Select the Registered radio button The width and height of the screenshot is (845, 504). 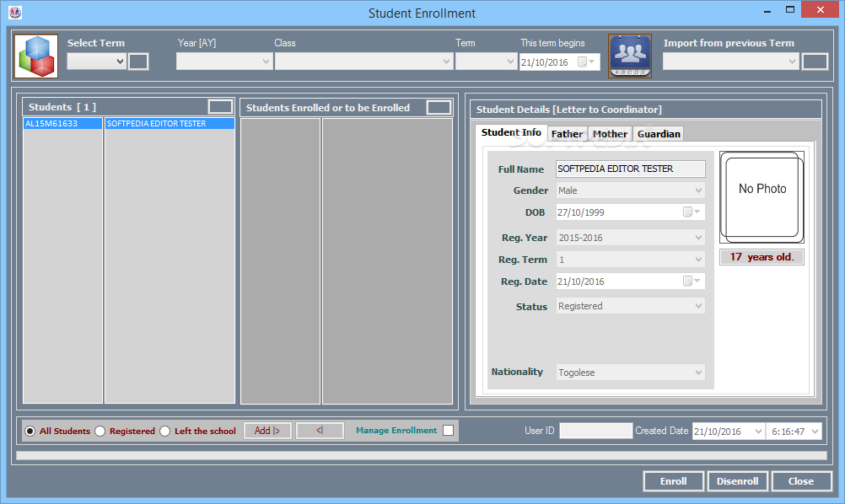[x=100, y=431]
